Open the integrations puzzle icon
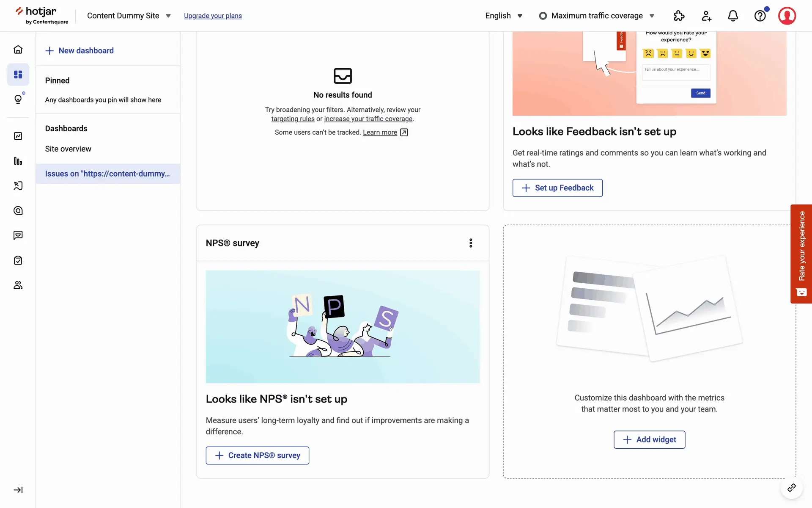 click(x=679, y=16)
